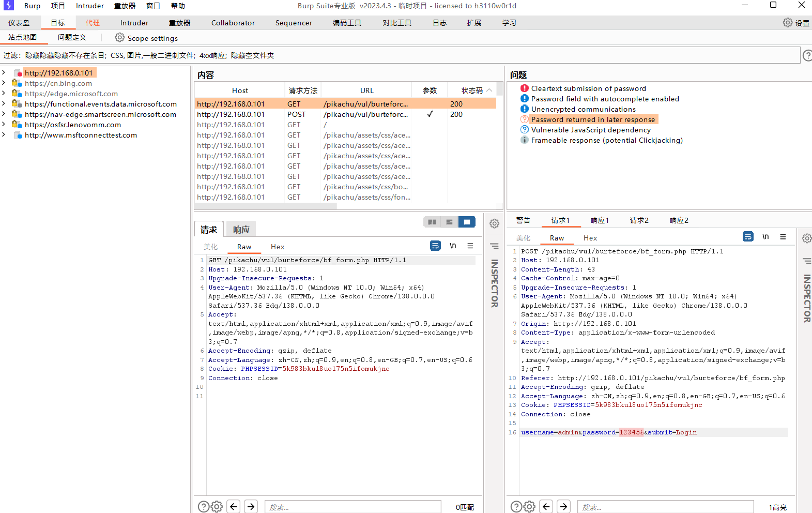Switch to Hex view in left editor
812x513 pixels.
[x=278, y=247]
